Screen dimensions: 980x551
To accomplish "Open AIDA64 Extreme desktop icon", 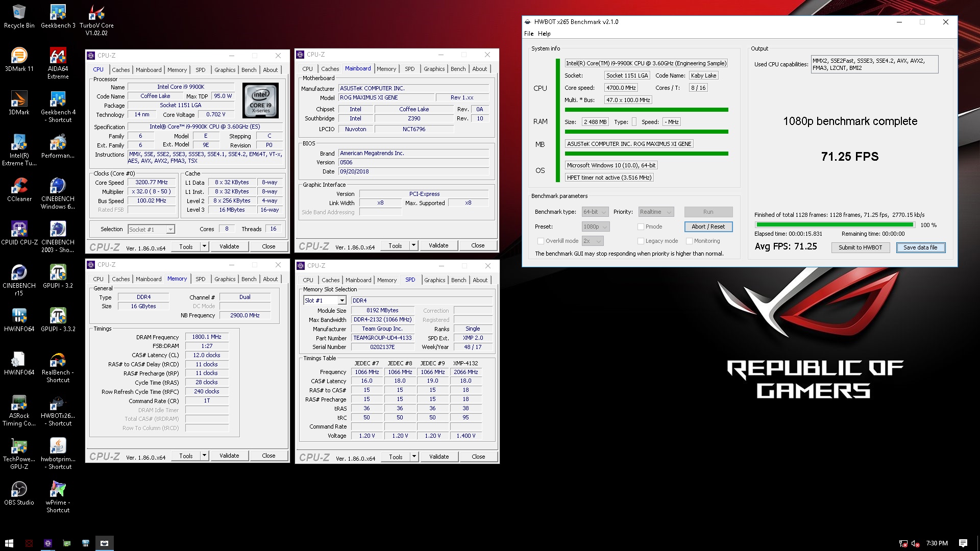I will pyautogui.click(x=58, y=64).
